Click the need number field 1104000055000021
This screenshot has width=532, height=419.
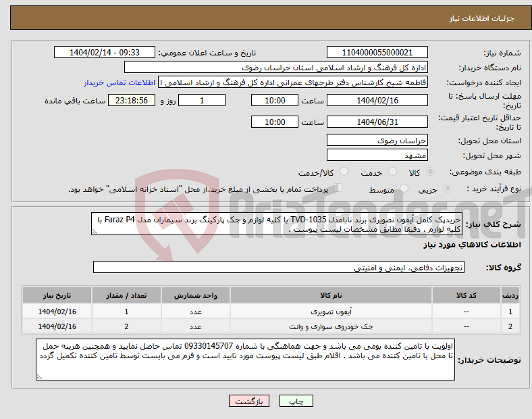(377, 52)
